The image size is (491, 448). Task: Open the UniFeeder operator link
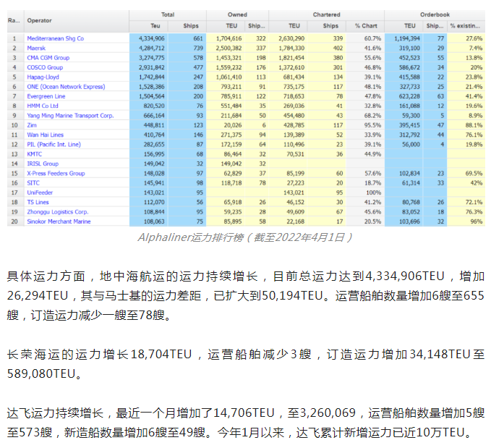40,193
